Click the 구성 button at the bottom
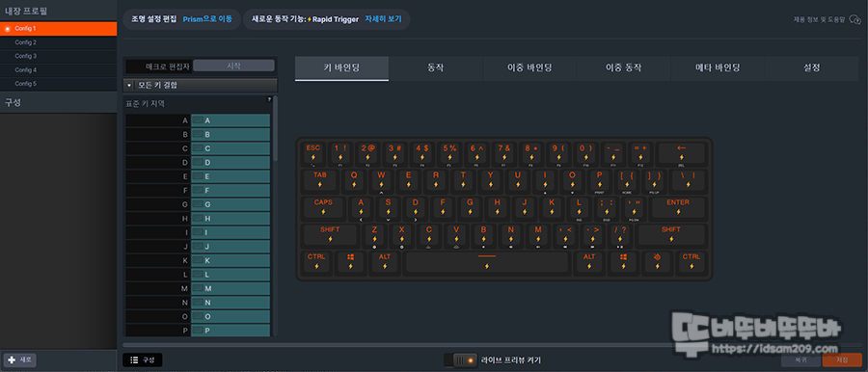The height and width of the screenshot is (372, 868). [x=143, y=359]
